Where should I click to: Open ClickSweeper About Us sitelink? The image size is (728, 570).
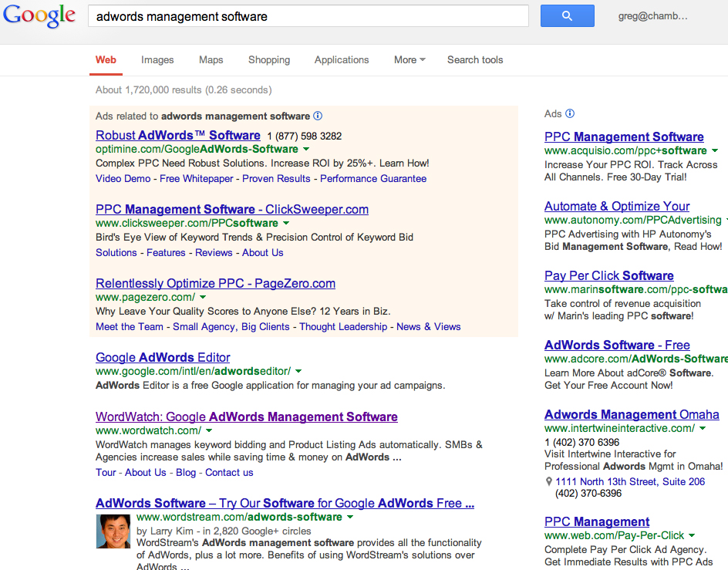pos(263,252)
